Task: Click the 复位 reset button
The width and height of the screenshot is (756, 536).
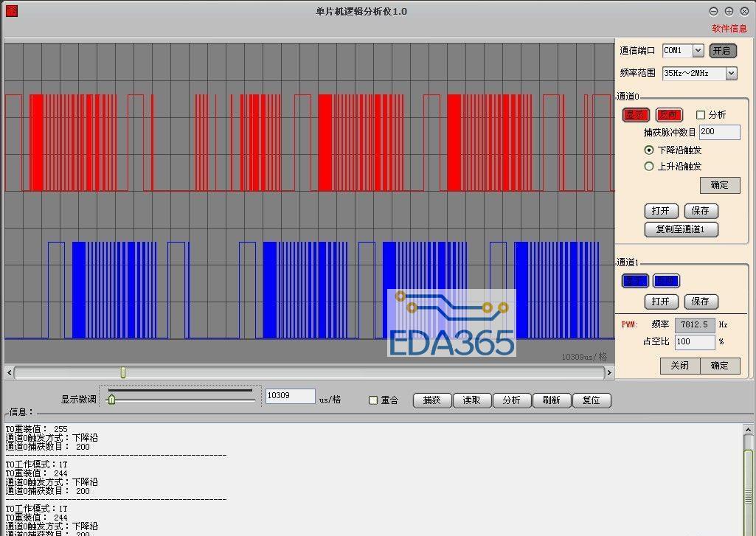Action: coord(591,400)
